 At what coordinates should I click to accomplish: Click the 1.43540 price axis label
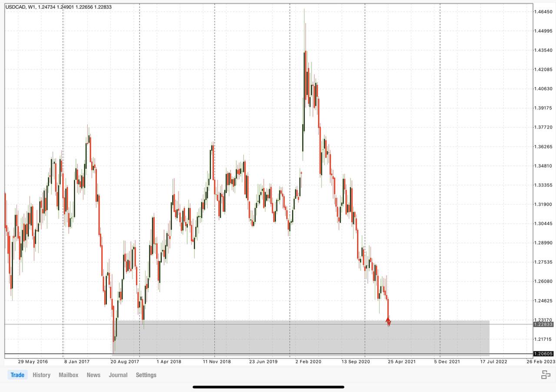[x=544, y=50]
